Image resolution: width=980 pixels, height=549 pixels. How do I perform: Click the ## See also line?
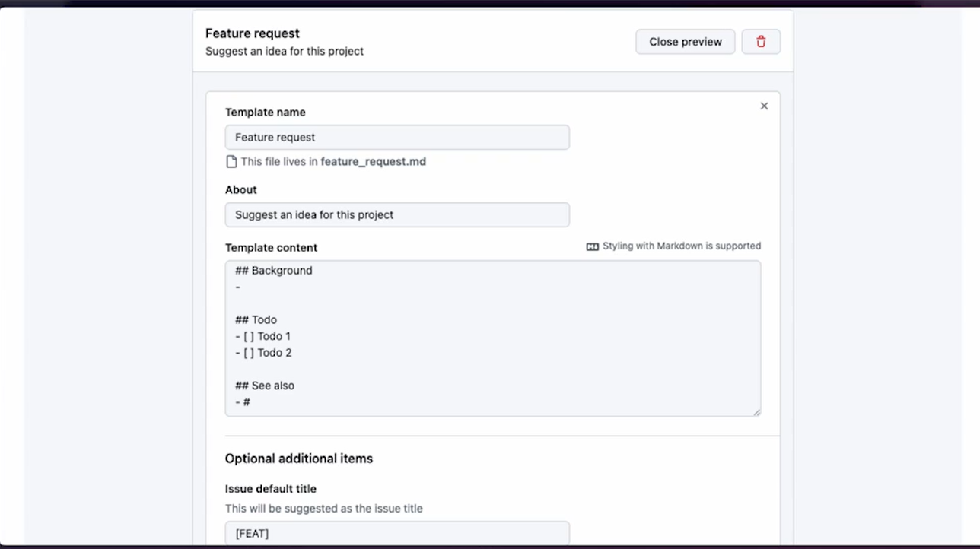(x=265, y=386)
